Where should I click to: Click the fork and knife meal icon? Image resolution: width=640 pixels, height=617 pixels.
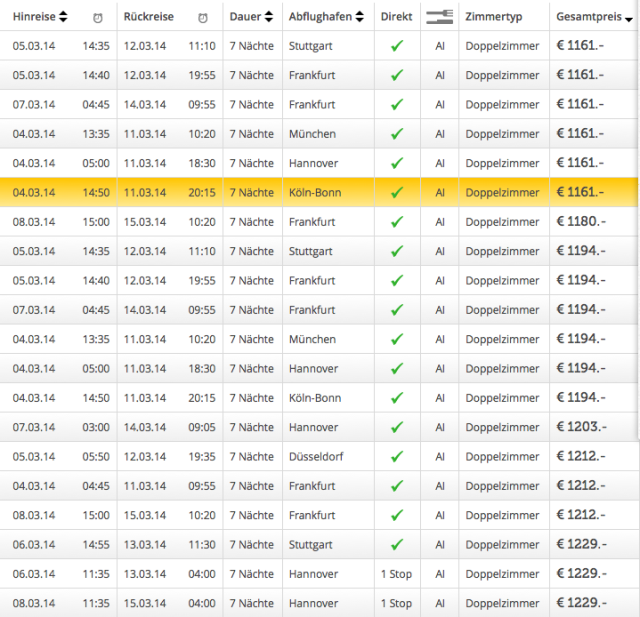[439, 16]
